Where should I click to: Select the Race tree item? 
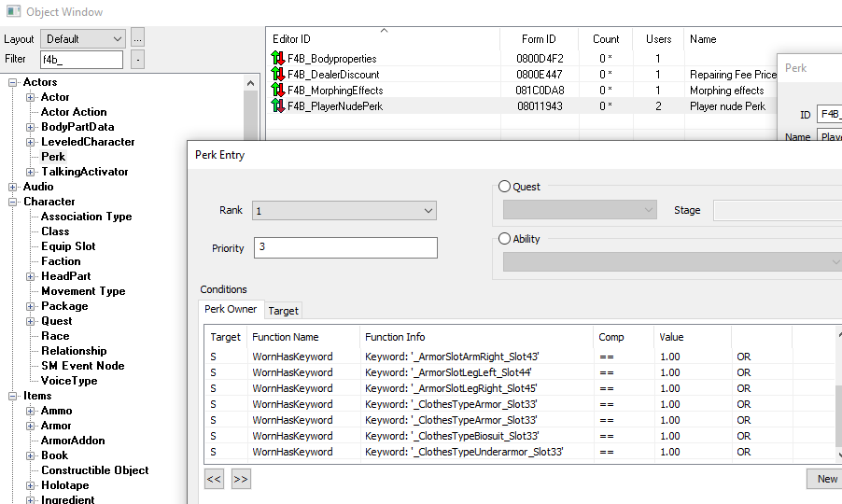pos(55,336)
